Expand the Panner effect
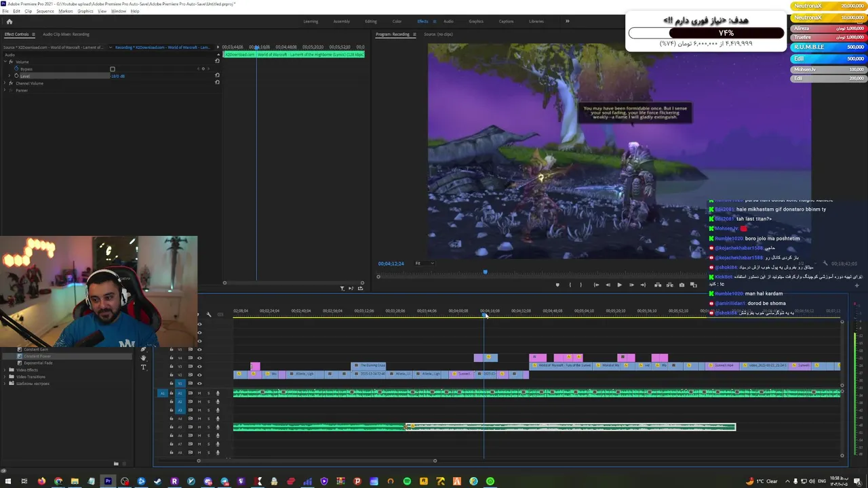This screenshot has height=488, width=868. pyautogui.click(x=5, y=90)
